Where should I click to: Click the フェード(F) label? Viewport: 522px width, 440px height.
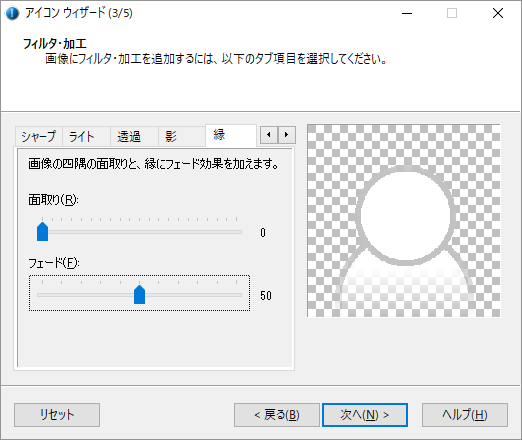coord(54,263)
